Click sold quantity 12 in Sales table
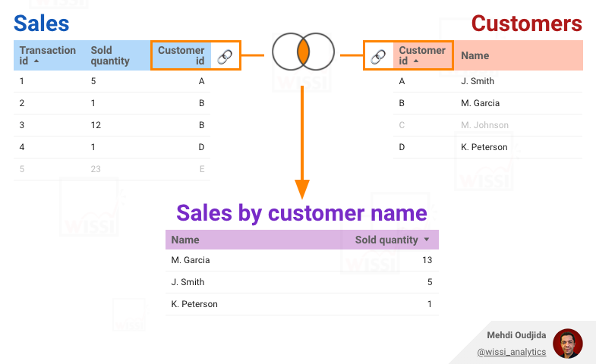596x364 pixels. click(96, 125)
